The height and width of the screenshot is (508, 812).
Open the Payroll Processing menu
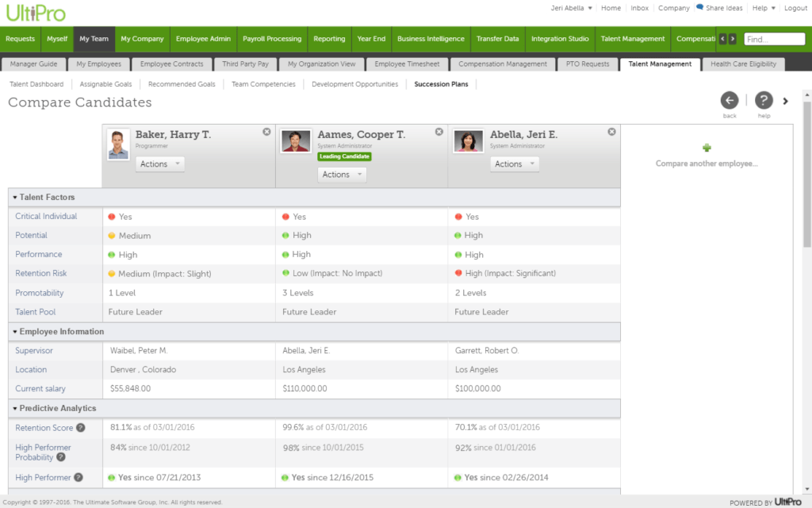coord(272,39)
